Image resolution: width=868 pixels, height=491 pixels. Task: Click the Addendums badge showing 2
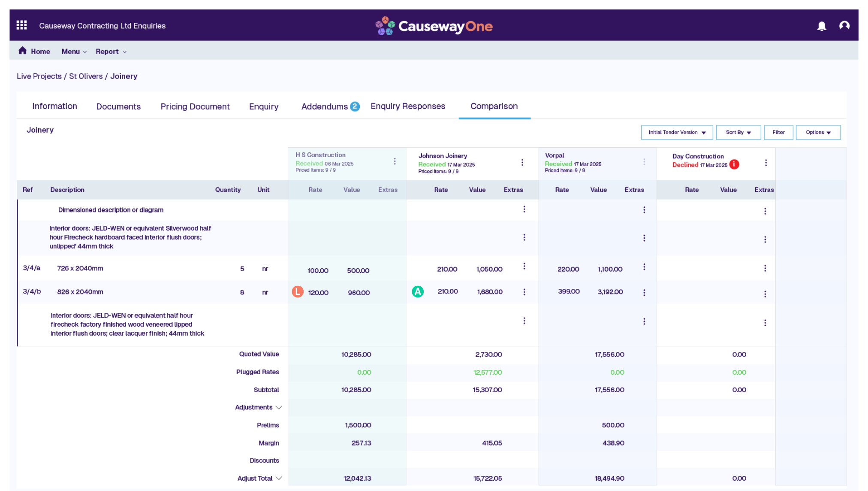click(355, 106)
